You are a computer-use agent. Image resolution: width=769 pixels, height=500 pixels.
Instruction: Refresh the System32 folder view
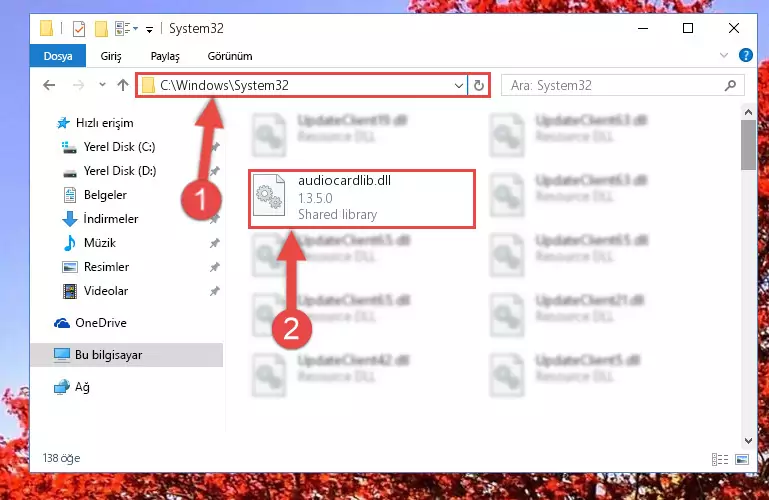coord(479,85)
